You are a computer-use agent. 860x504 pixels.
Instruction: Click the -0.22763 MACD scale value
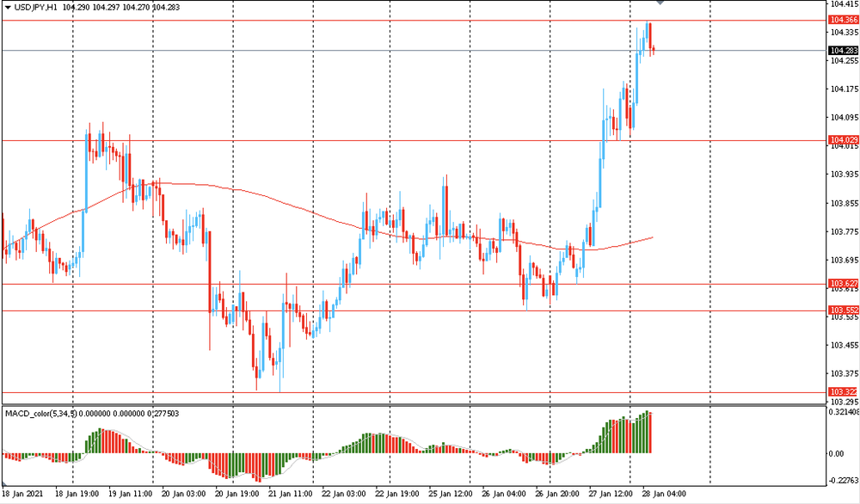pyautogui.click(x=844, y=481)
